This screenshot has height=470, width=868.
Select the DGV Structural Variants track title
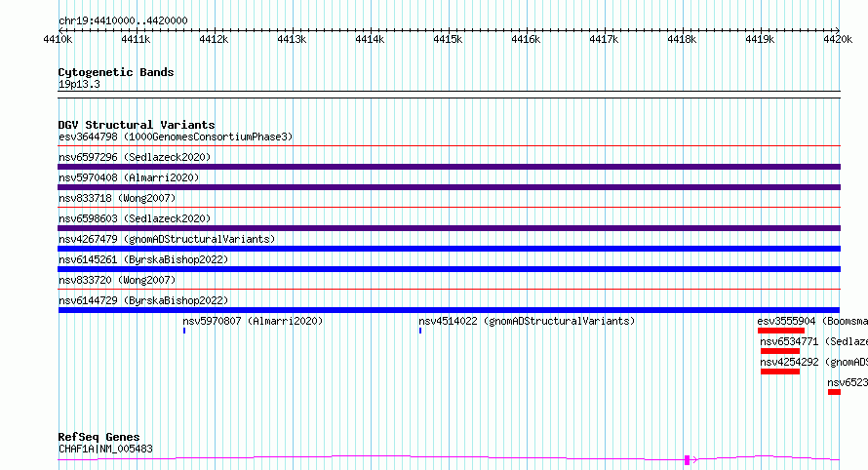137,125
